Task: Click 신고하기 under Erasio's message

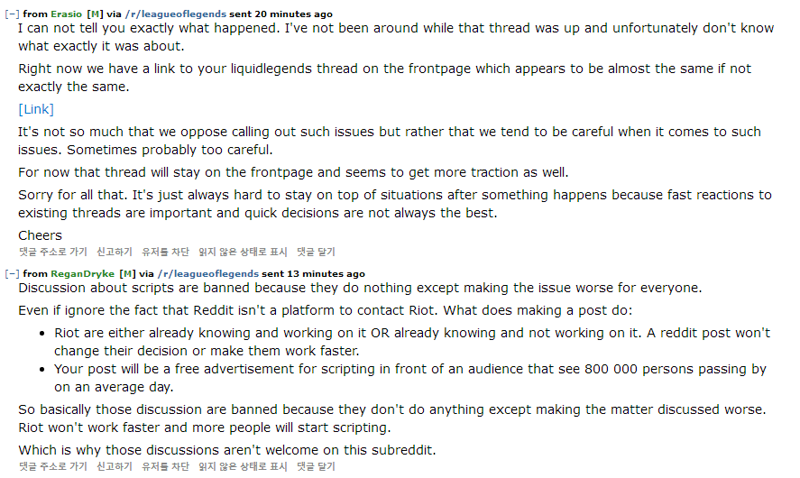Action: [x=114, y=252]
